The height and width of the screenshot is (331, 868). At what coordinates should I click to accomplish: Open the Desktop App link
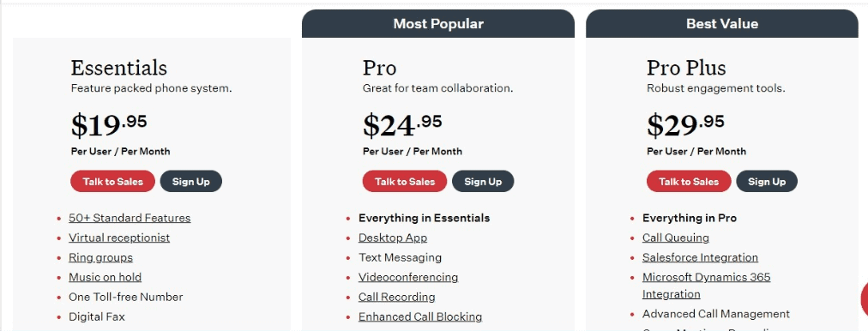coord(393,238)
